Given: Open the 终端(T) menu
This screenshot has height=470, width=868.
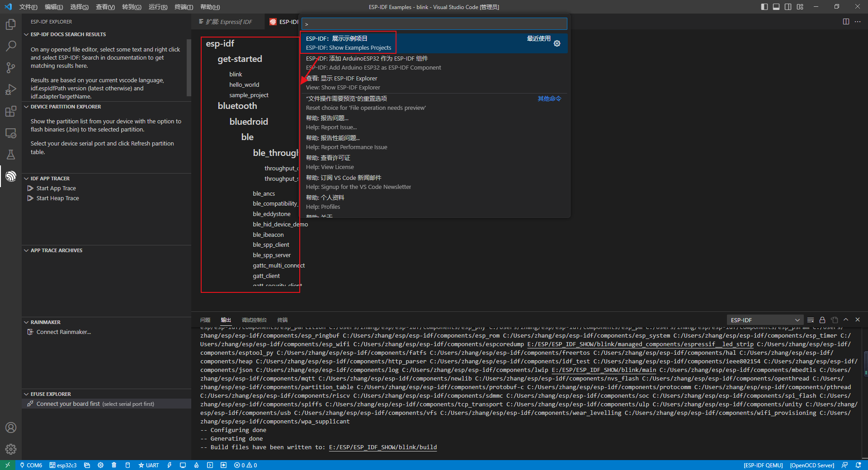Looking at the screenshot, I should point(184,7).
